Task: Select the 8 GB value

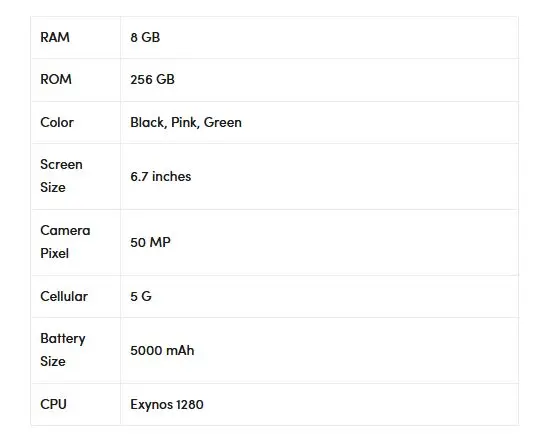Action: (x=145, y=37)
